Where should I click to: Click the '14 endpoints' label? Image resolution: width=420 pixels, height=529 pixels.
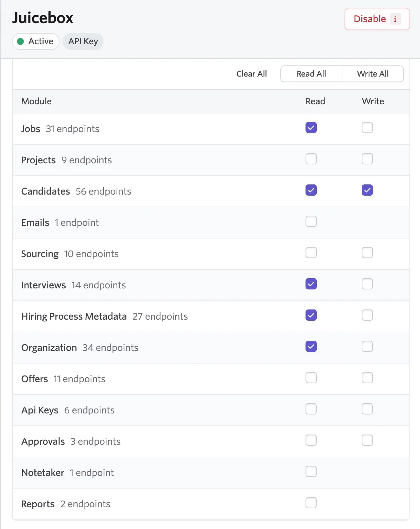click(x=99, y=285)
